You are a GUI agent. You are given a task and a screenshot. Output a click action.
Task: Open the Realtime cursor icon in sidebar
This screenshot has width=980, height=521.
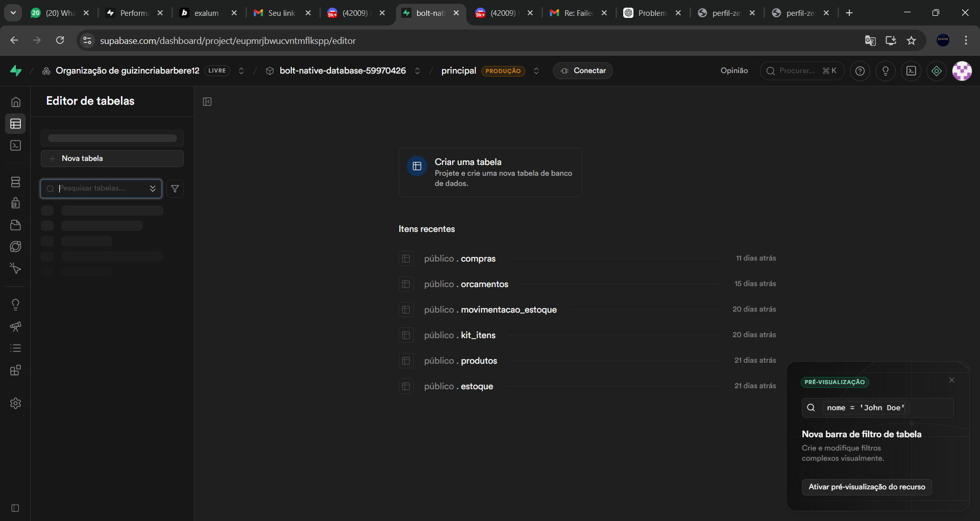16,269
